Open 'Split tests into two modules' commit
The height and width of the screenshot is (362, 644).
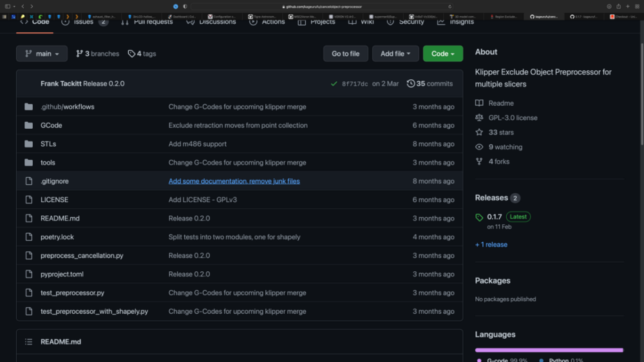234,236
